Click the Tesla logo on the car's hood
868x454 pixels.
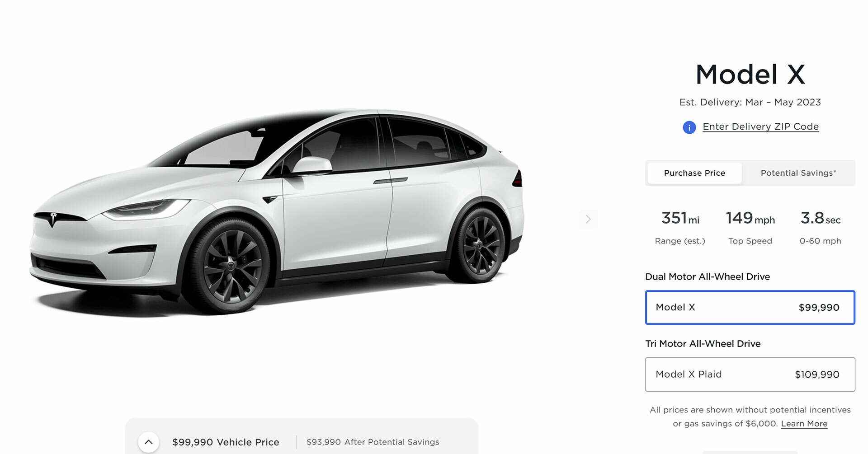[x=53, y=219]
